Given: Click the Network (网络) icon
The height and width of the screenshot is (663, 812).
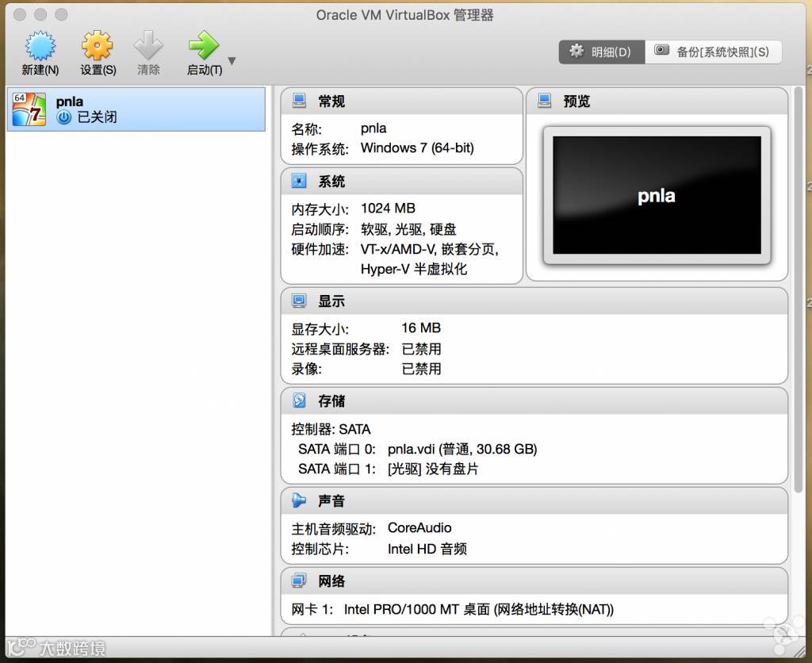Looking at the screenshot, I should (x=299, y=581).
